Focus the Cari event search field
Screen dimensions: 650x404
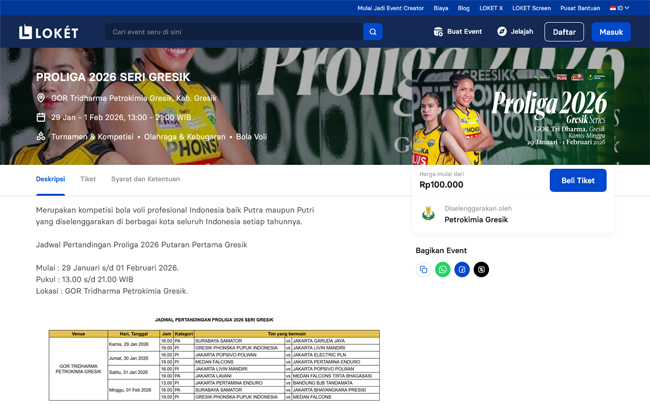pos(234,32)
